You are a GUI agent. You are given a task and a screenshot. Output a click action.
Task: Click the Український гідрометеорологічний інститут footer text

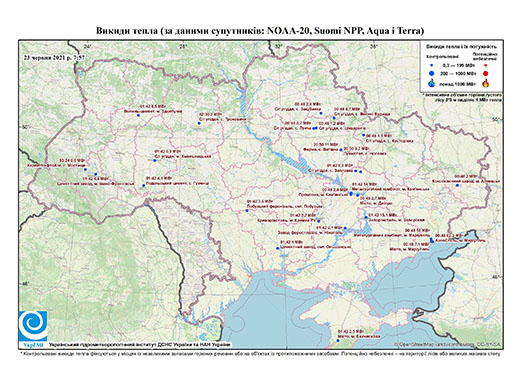140,345
